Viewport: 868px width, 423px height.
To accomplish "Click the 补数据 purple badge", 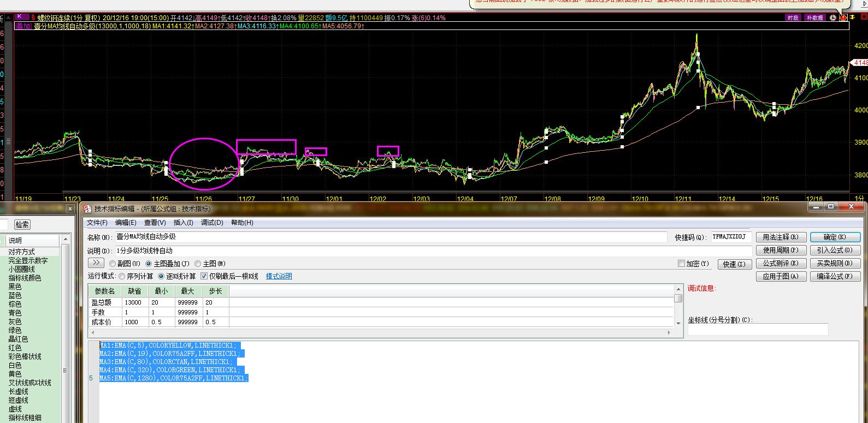I will pyautogui.click(x=814, y=17).
